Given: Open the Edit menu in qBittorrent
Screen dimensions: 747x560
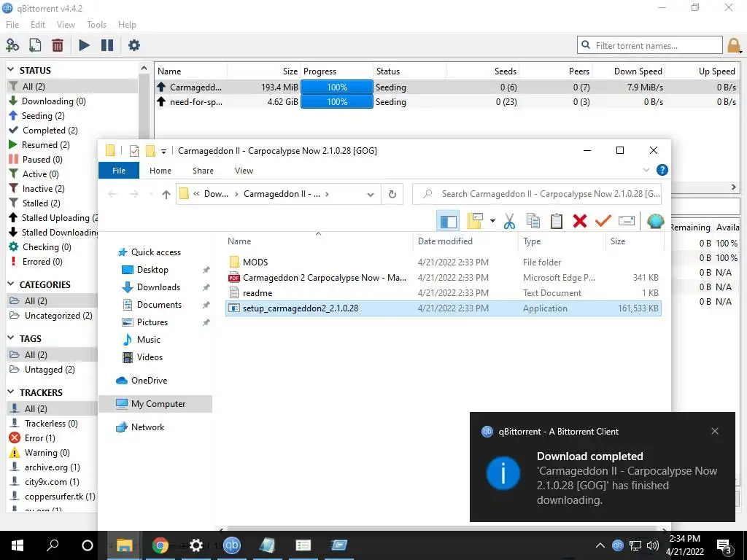Looking at the screenshot, I should click(x=38, y=24).
